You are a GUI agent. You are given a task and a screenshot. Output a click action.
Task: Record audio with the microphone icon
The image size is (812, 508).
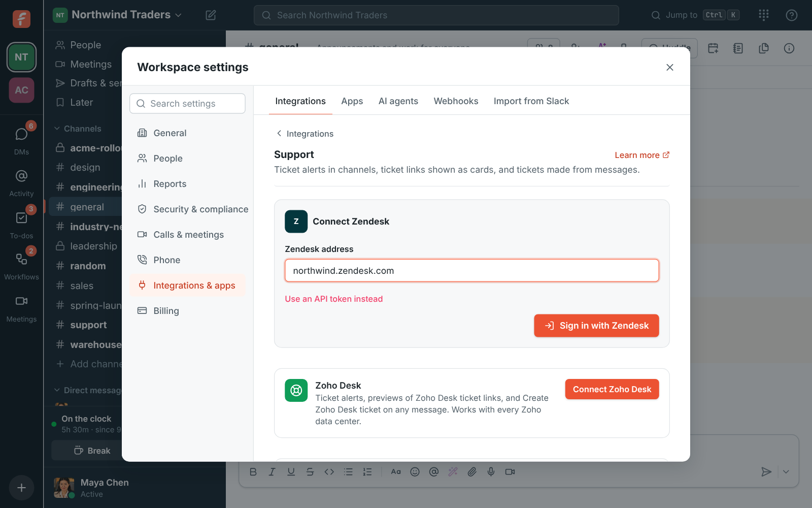click(491, 472)
